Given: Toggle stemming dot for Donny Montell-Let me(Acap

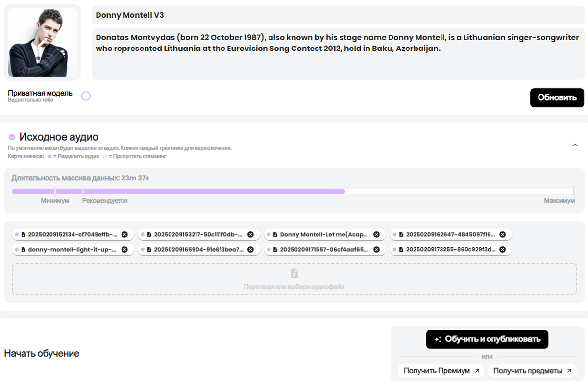Looking at the screenshot, I should pos(269,235).
